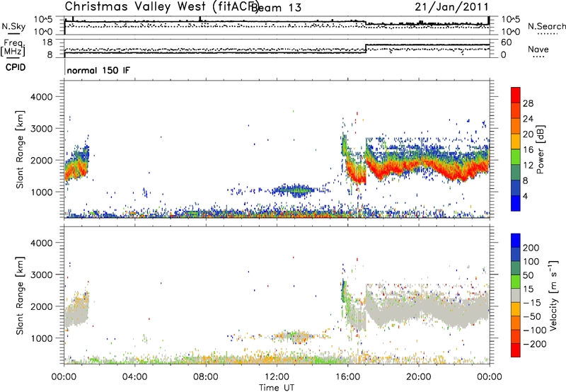Click the '-100' label on Velocity colorbar
Image resolution: width=566 pixels, height=392 pixels.
(535, 330)
